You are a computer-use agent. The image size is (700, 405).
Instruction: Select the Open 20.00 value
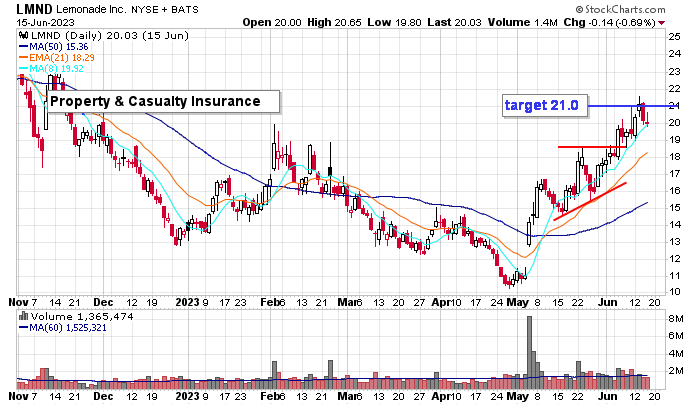[x=272, y=22]
